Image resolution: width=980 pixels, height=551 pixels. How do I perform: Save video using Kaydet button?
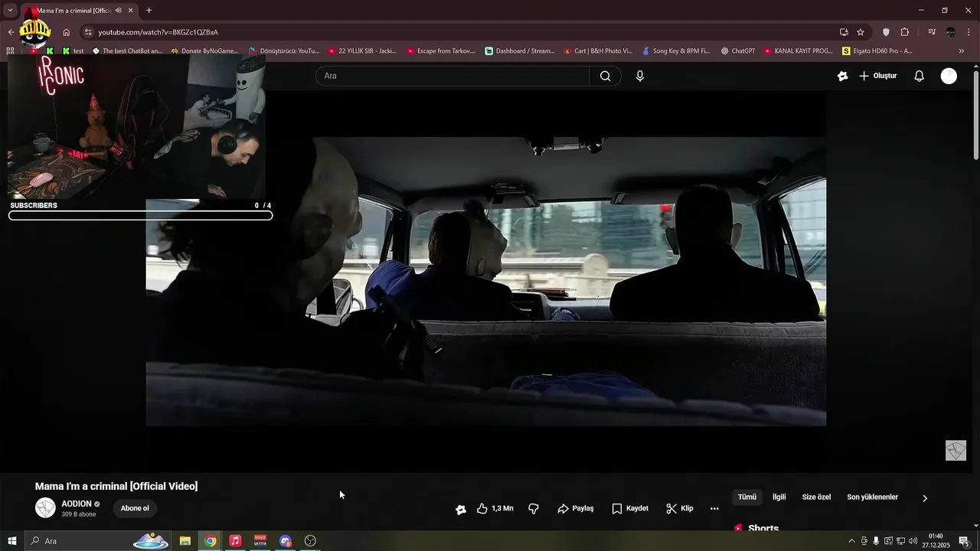pos(630,508)
